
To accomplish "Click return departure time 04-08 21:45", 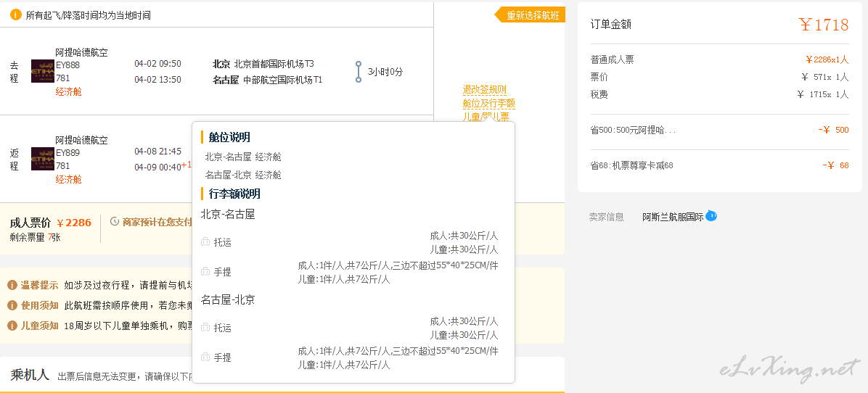I will pos(157,152).
